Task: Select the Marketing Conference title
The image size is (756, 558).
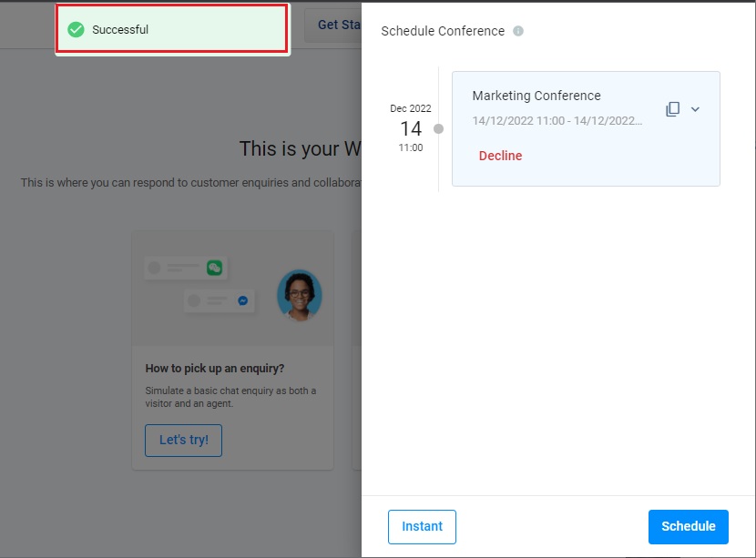Action: [x=536, y=96]
